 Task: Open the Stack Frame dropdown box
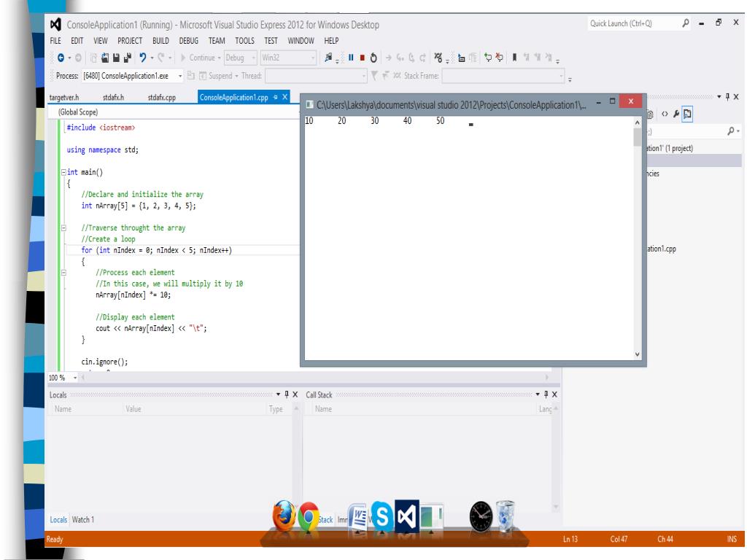click(x=503, y=76)
